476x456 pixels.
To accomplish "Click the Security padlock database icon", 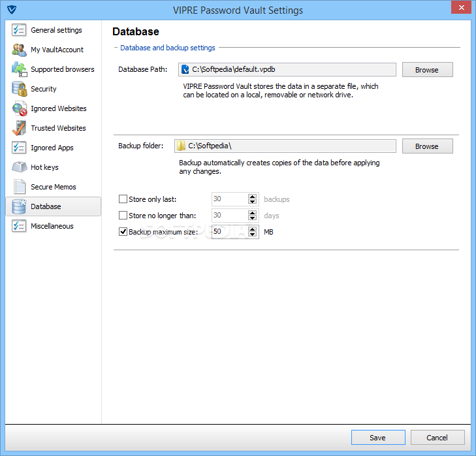I will [19, 89].
